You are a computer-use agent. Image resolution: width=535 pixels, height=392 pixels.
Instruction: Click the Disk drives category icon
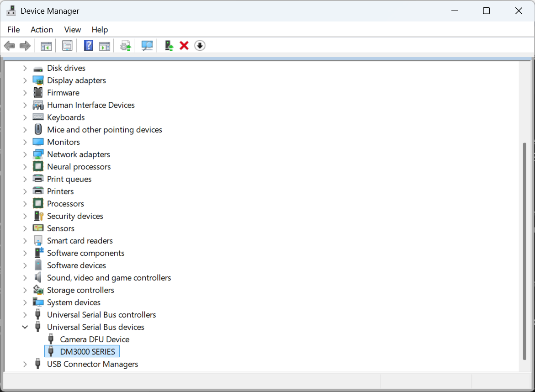pos(38,69)
